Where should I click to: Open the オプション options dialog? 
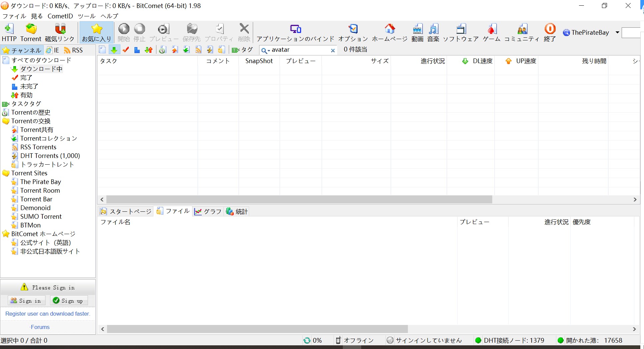coord(353,32)
